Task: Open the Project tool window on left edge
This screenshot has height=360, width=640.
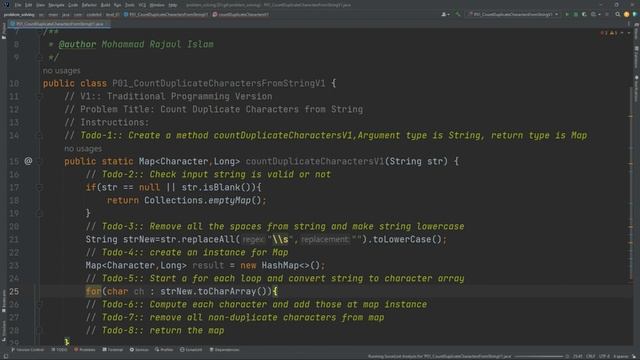Action: [4, 31]
